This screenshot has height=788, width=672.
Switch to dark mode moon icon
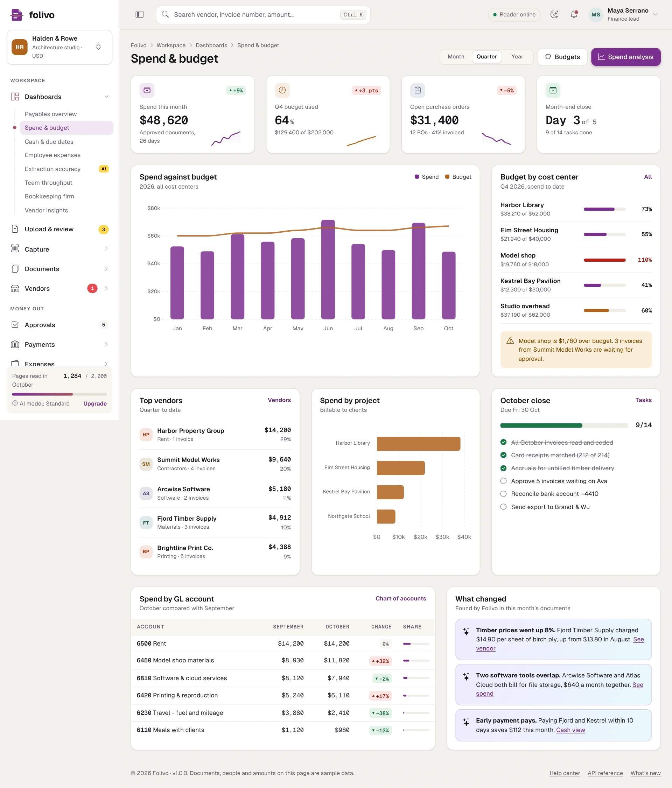coord(554,14)
